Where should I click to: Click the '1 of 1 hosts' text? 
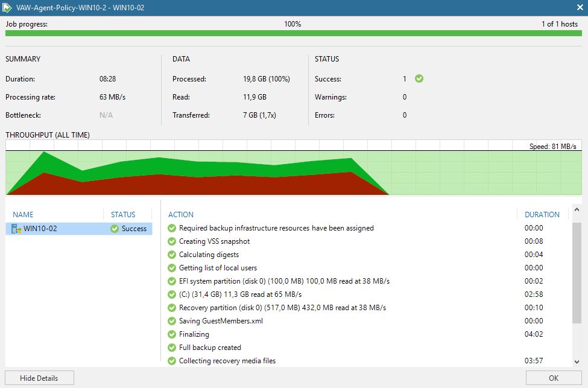(560, 24)
